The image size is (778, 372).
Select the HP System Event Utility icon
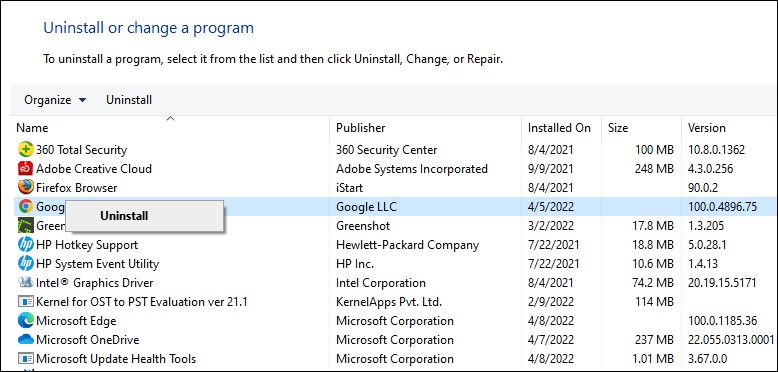point(25,263)
